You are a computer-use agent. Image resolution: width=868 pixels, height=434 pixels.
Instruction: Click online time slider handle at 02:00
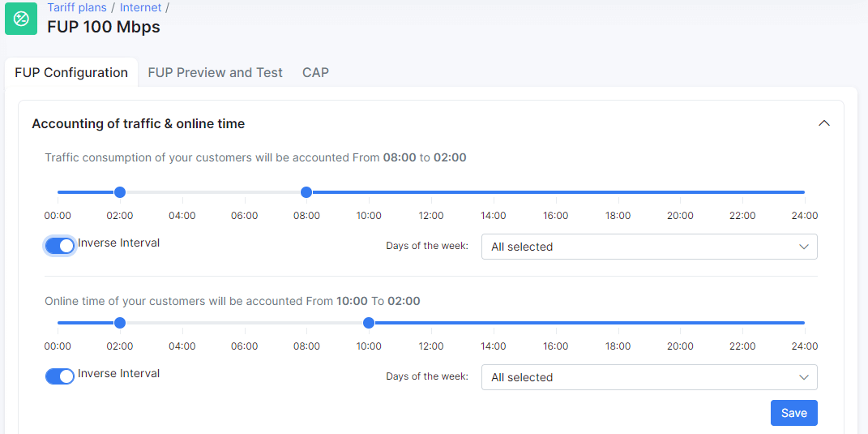120,323
